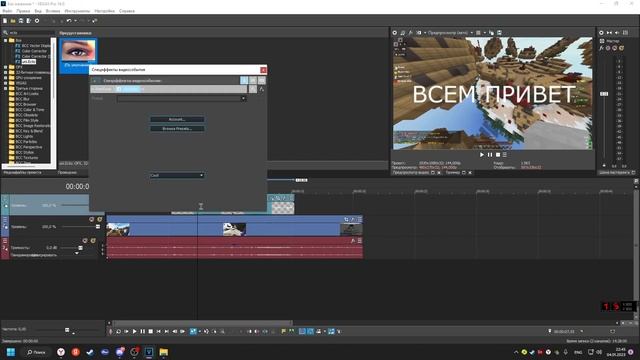Open the Инструменты menu
The width and height of the screenshot is (640, 360).
click(x=77, y=11)
